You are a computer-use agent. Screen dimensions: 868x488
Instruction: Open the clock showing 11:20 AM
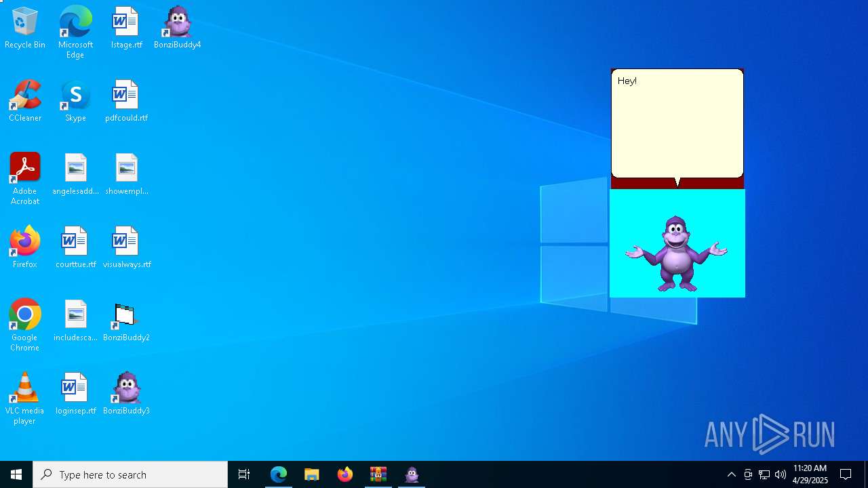click(810, 474)
